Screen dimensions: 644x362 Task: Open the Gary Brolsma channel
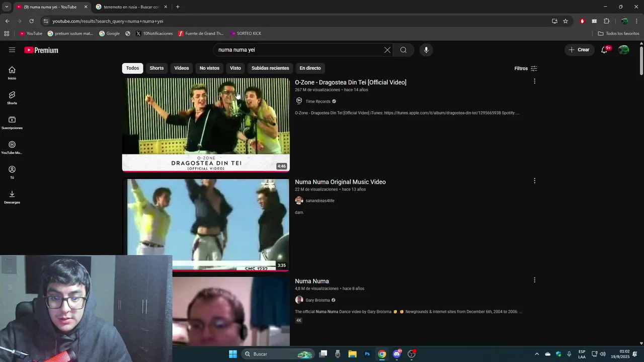tap(317, 300)
